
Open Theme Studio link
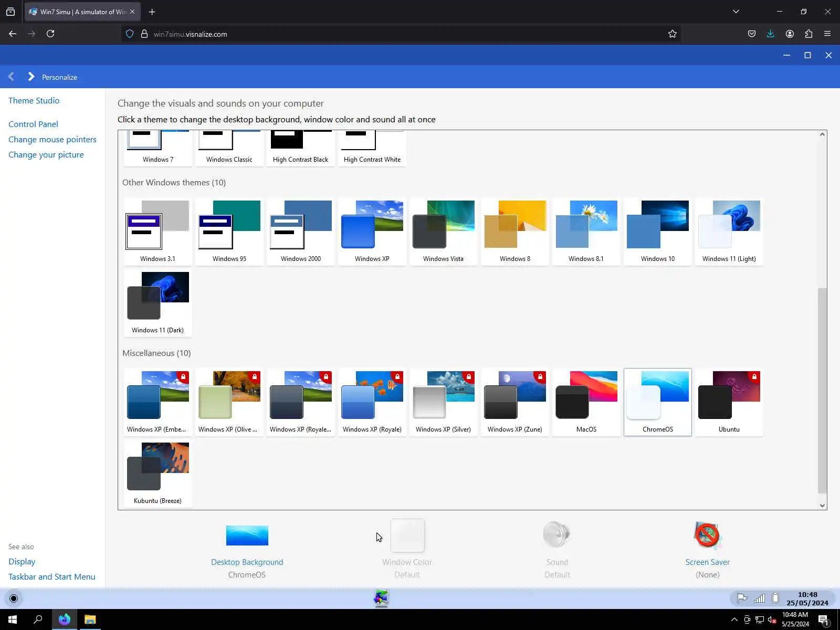coord(34,100)
